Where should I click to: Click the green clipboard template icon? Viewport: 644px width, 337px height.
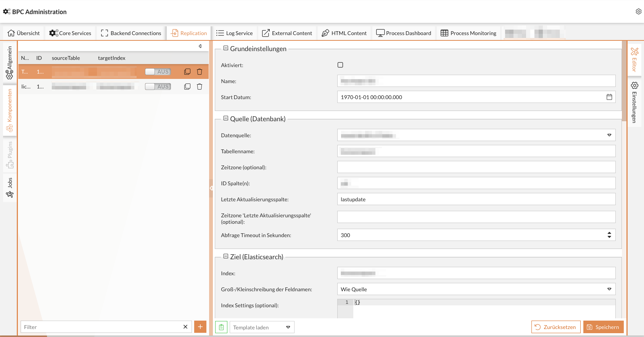[x=221, y=327]
